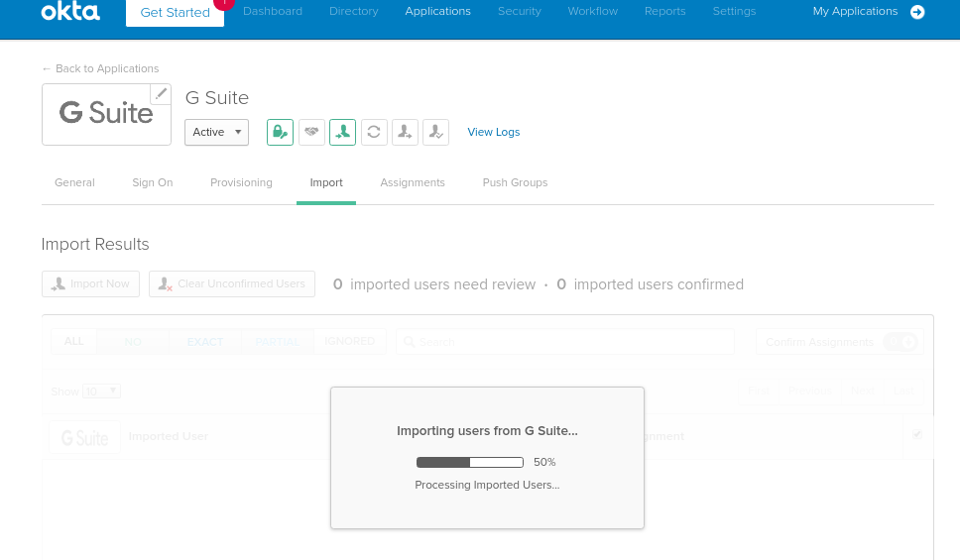960x560 pixels.
Task: Go Back to Applications
Action: (x=100, y=68)
